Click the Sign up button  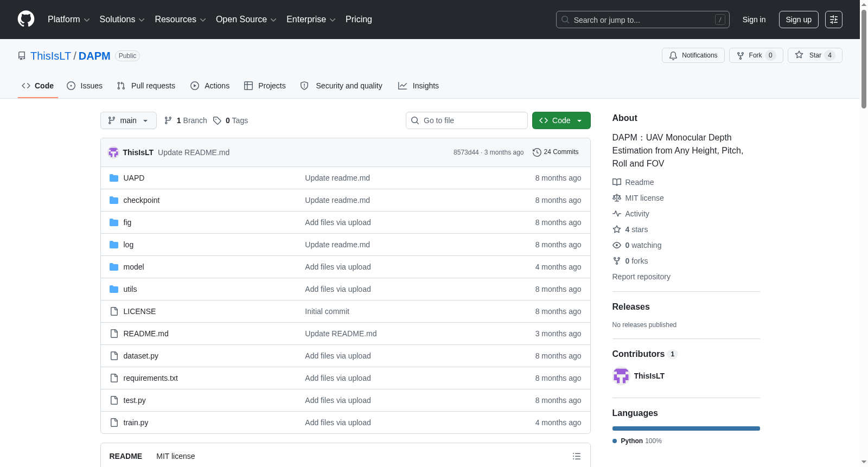click(x=799, y=20)
